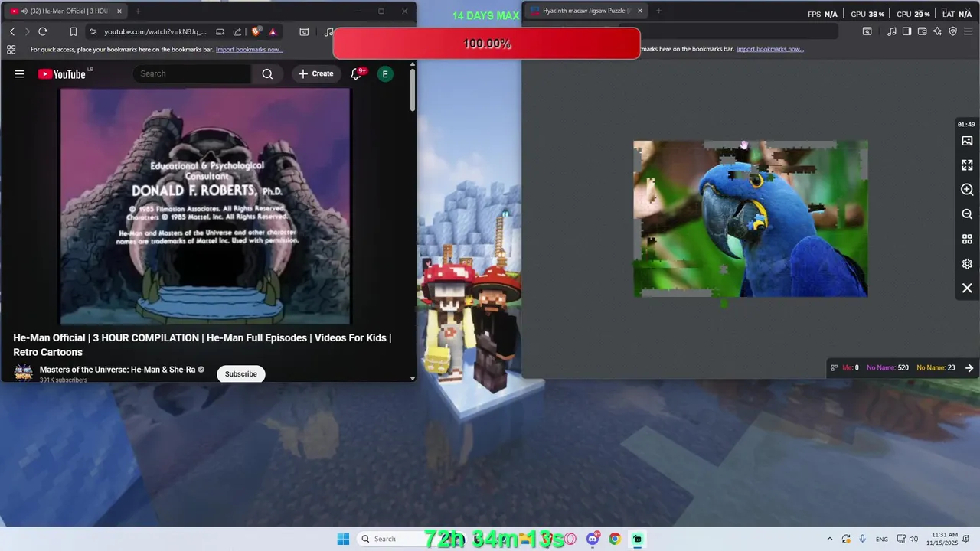Open jigsaw puzzle settings gear
This screenshot has height=551, width=980.
967,264
